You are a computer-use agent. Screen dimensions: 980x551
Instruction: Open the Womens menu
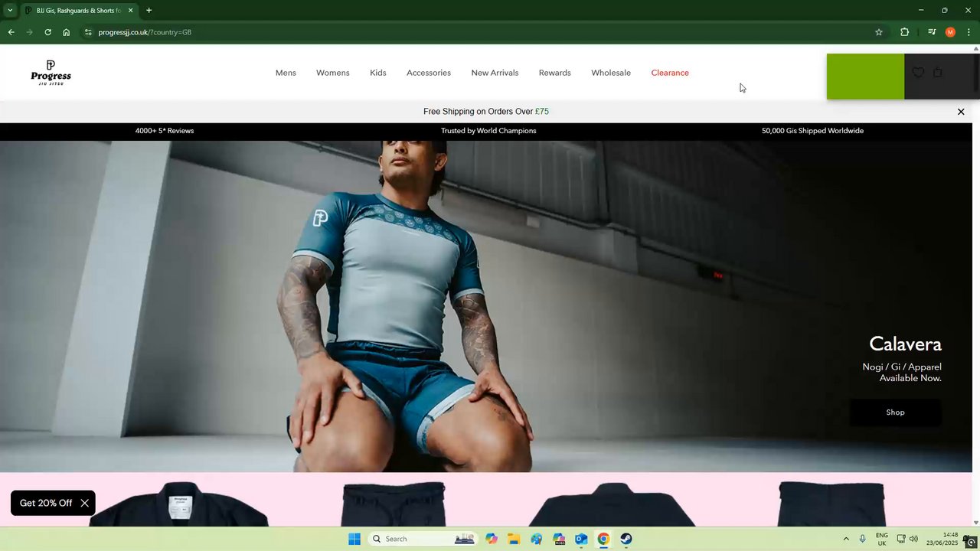(332, 73)
